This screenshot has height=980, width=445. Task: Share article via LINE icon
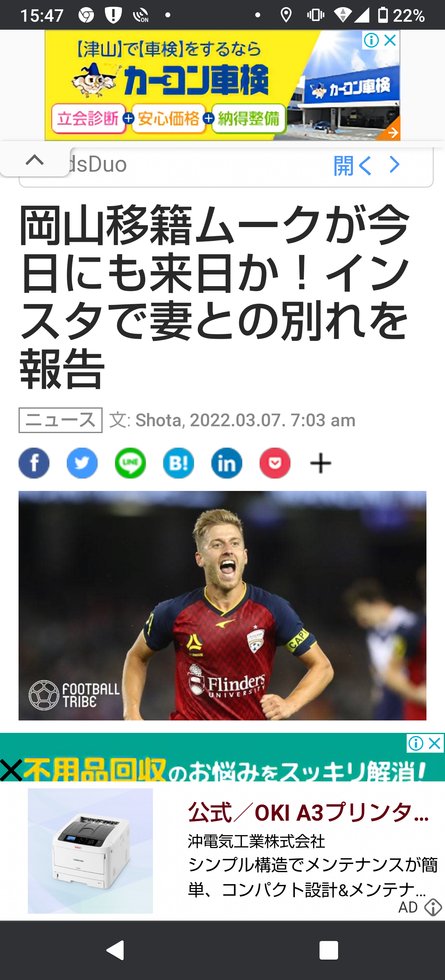(130, 463)
